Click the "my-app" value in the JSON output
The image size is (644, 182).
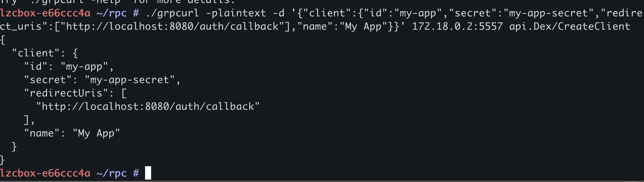84,66
